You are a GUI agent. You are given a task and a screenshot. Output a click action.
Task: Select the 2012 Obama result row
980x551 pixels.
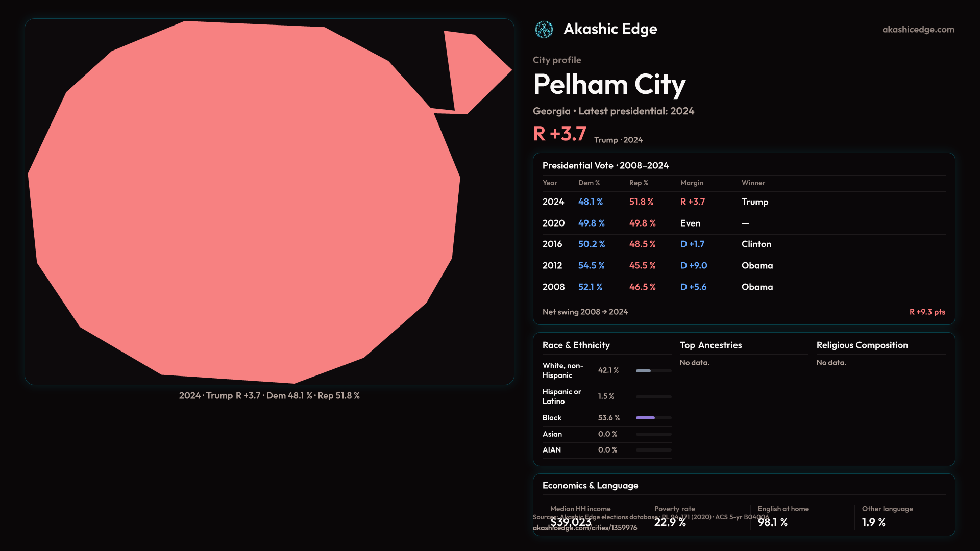click(743, 266)
